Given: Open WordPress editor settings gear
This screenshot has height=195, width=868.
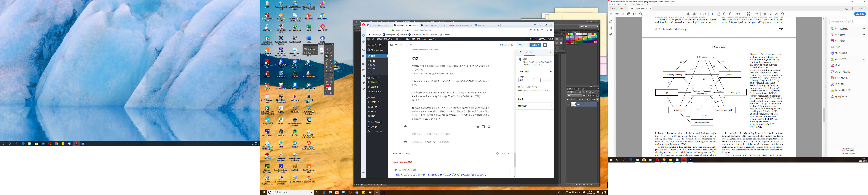Looking at the screenshot, I should pos(545,45).
